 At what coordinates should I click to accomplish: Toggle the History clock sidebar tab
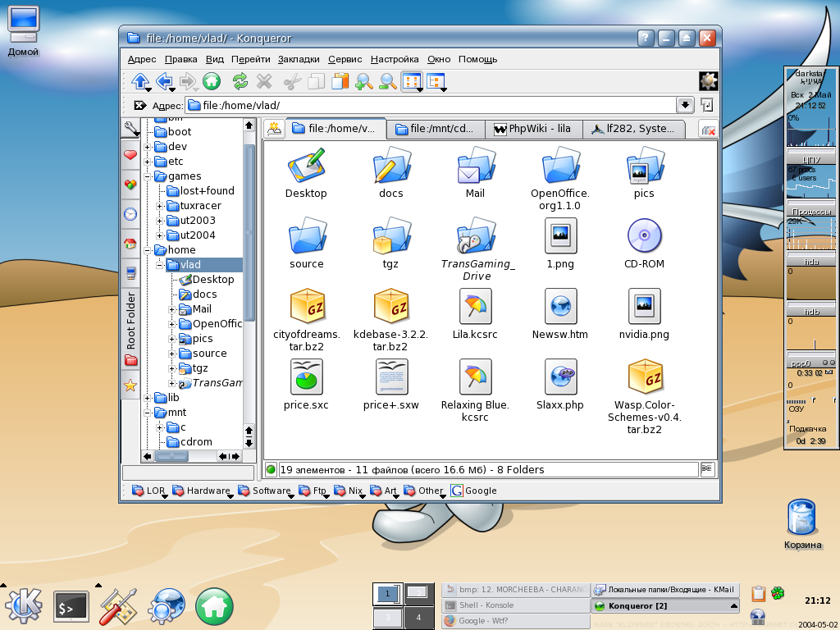[130, 214]
